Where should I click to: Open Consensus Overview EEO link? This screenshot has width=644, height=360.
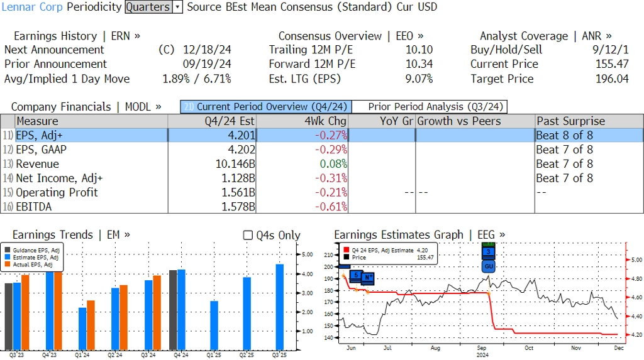point(351,36)
